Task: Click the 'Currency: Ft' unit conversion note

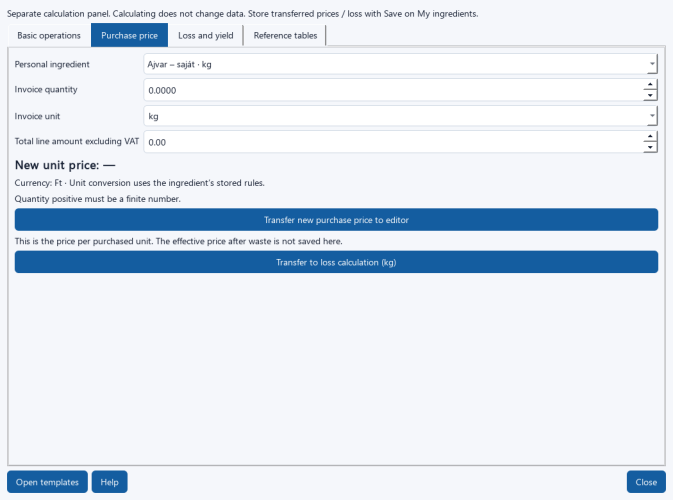Action: point(139,183)
